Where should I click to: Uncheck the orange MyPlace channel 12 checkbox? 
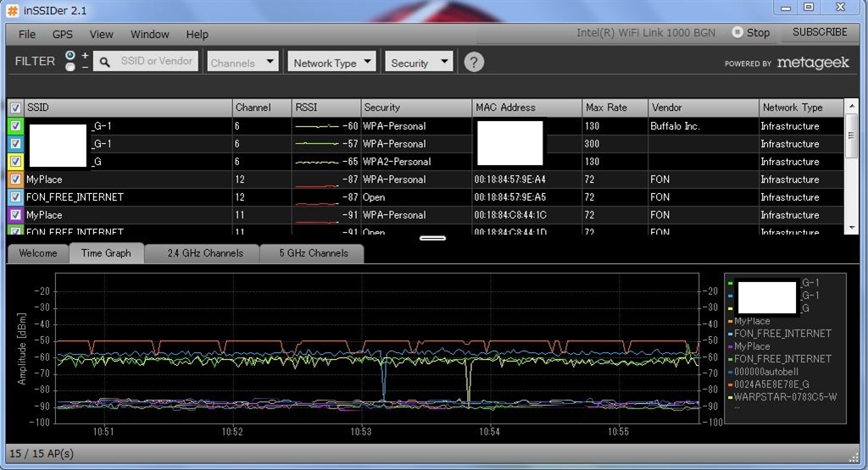point(15,180)
